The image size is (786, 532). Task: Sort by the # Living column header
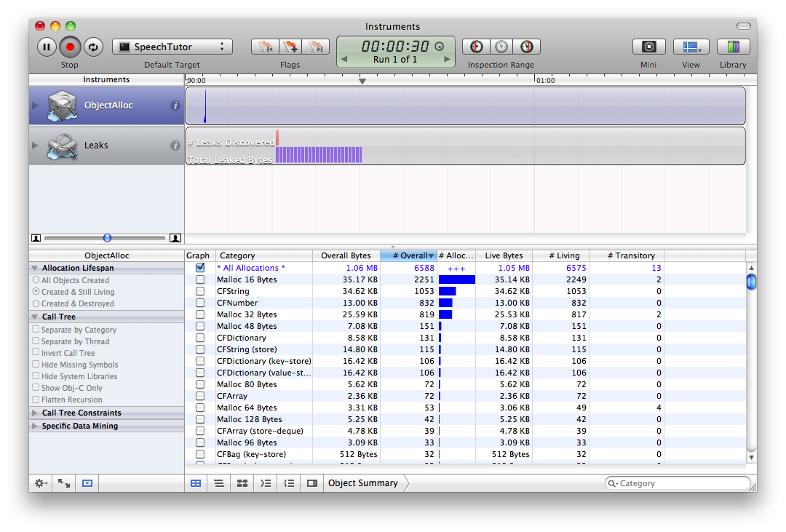pyautogui.click(x=560, y=255)
